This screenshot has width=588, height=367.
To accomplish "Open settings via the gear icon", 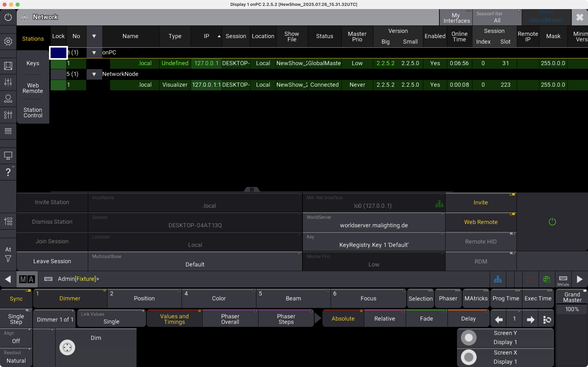I will tap(8, 41).
